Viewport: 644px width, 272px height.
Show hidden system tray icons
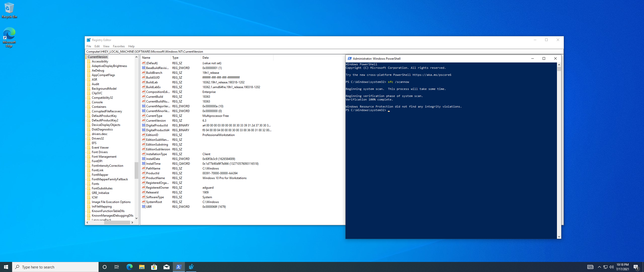click(x=599, y=267)
